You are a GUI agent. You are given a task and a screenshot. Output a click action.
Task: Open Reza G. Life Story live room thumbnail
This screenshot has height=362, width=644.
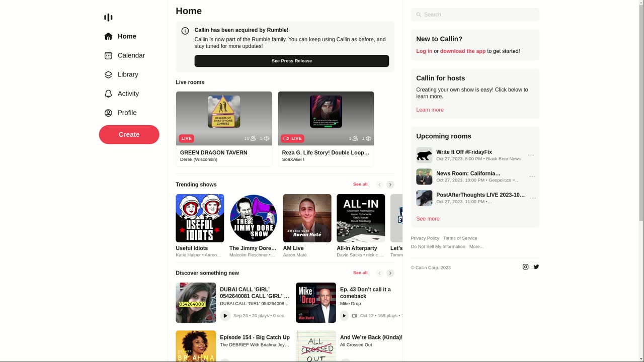click(x=326, y=119)
